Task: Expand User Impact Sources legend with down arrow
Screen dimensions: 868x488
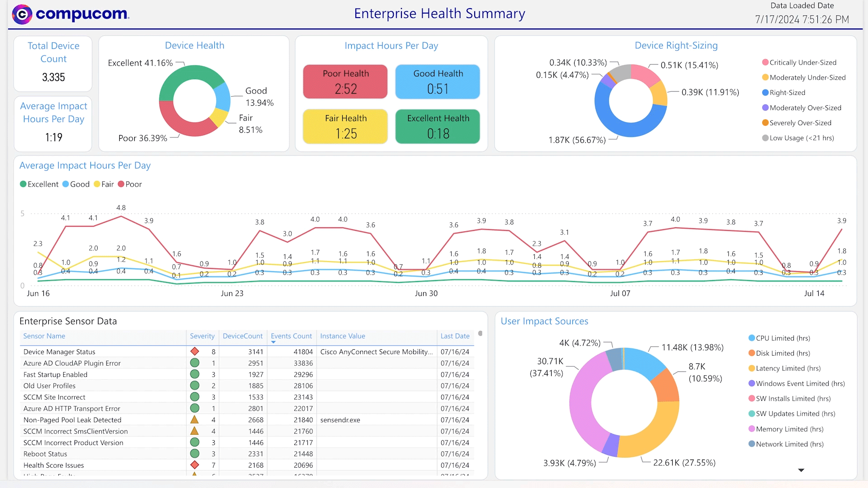Action: pyautogui.click(x=801, y=470)
